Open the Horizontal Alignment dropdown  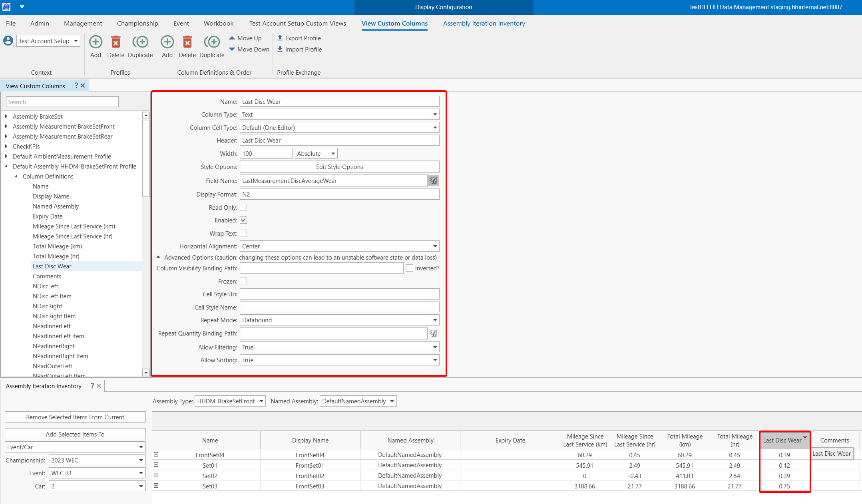[x=435, y=246]
